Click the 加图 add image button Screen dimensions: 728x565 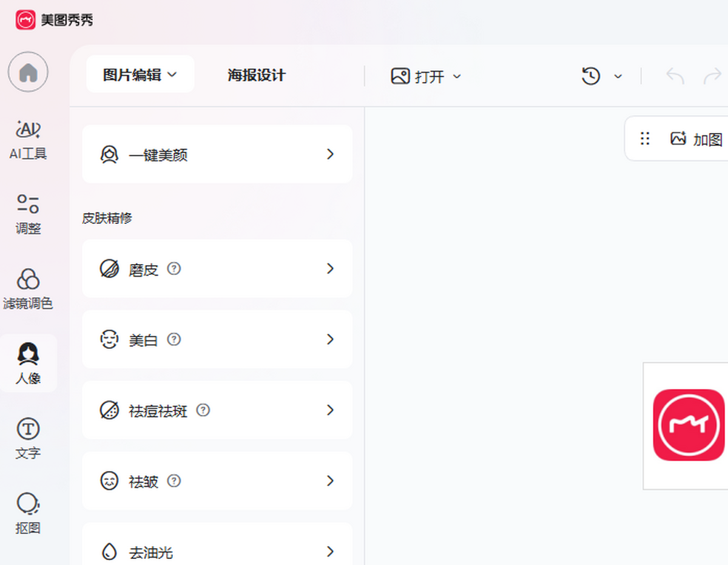pos(696,139)
